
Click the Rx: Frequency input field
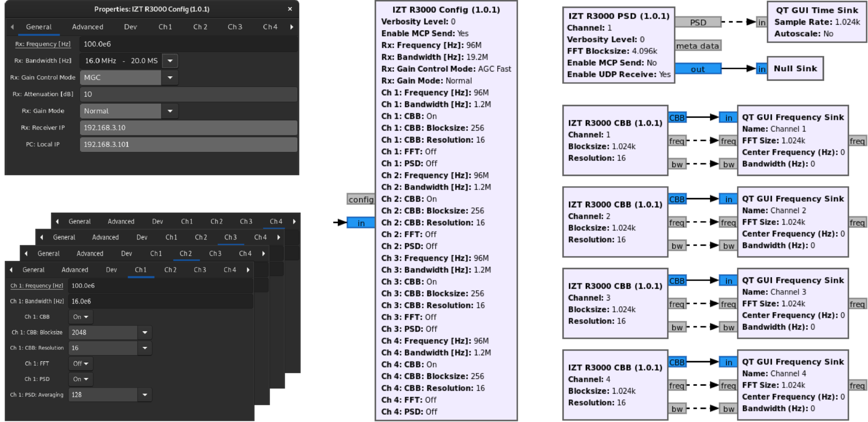[x=188, y=44]
